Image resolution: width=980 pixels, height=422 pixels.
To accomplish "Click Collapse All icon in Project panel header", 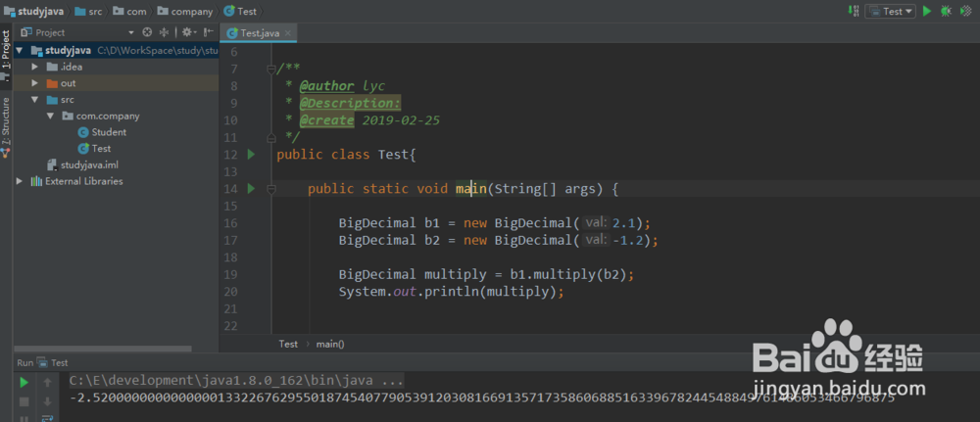I will [165, 32].
